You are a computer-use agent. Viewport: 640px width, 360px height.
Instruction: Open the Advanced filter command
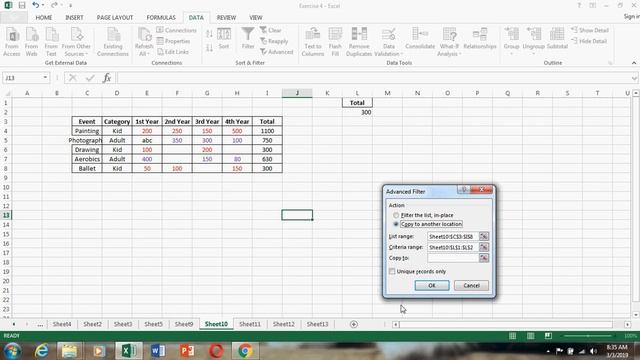pyautogui.click(x=277, y=52)
